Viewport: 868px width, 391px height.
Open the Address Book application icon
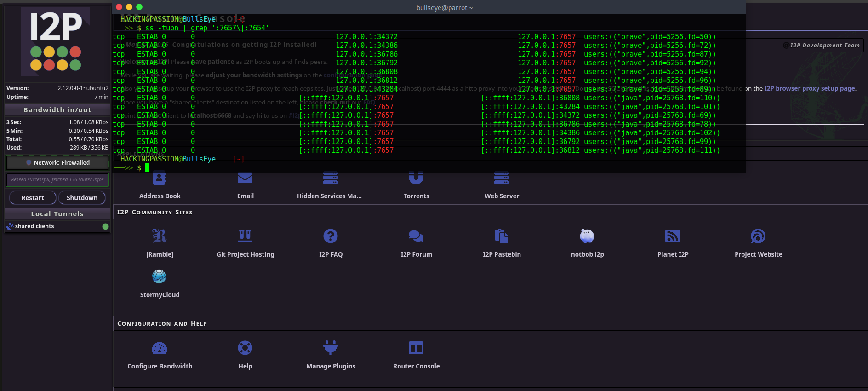click(160, 178)
